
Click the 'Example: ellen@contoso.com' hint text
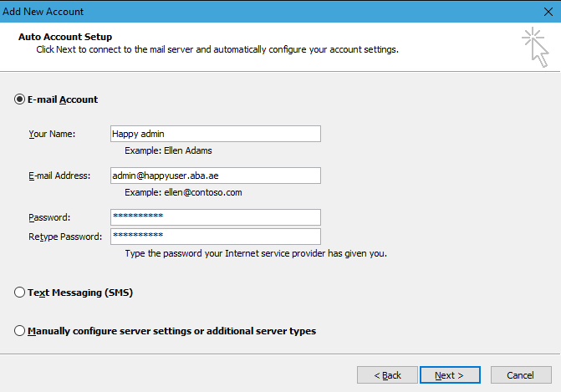click(x=183, y=192)
